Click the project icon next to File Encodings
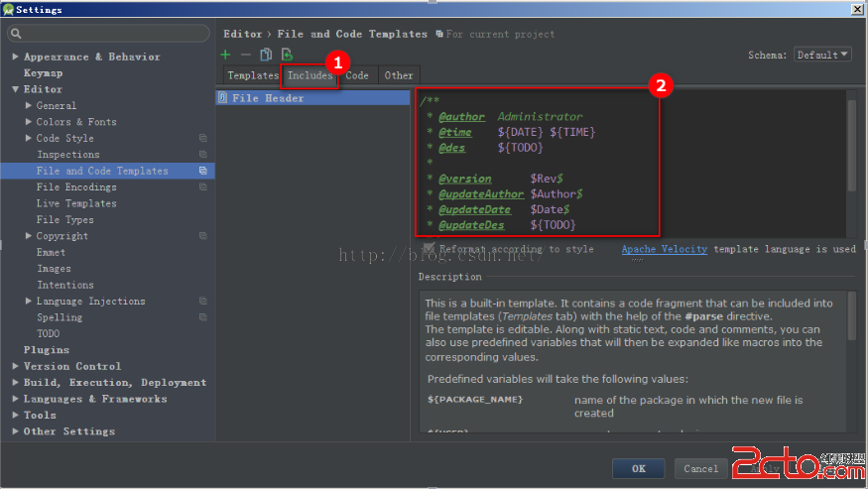Viewport: 868px width, 489px height. click(x=203, y=186)
